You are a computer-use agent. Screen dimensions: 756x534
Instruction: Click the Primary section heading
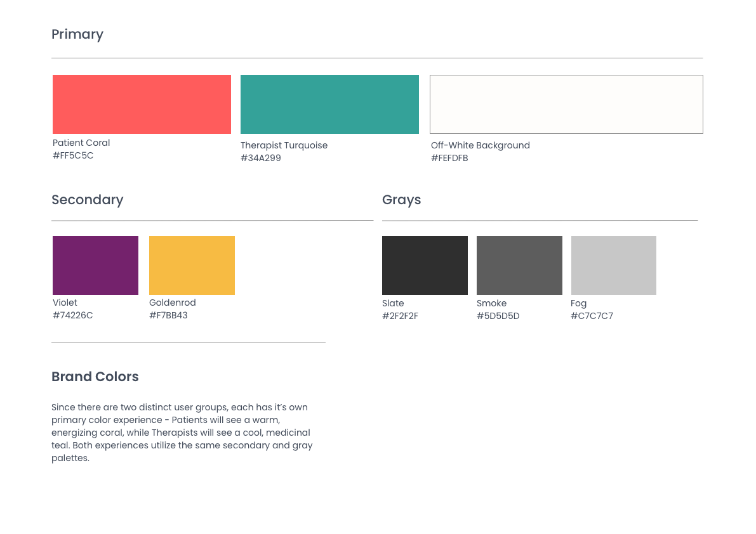pos(77,34)
